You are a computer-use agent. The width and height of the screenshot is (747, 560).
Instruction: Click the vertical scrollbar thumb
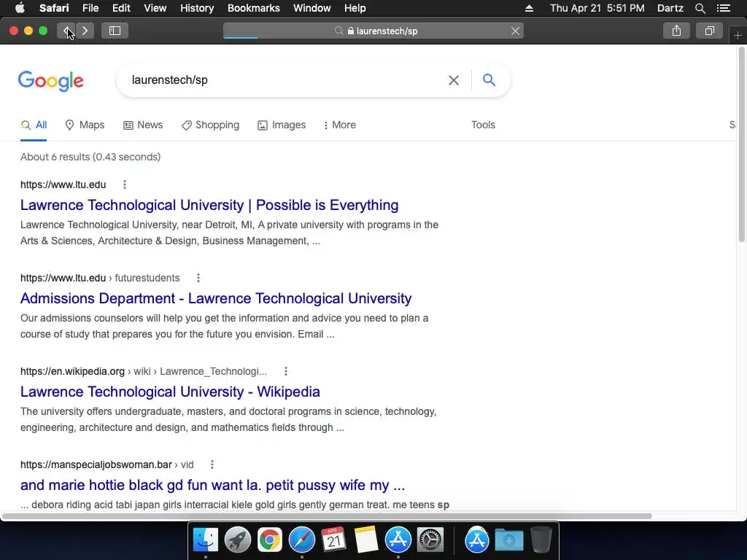click(x=741, y=144)
